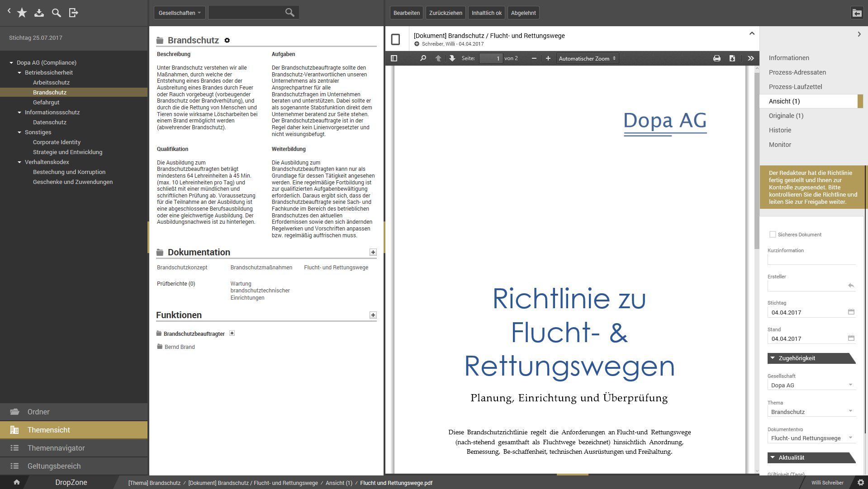Select the Arbeitsschutz tree item
This screenshot has height=489, width=868.
pyautogui.click(x=51, y=82)
